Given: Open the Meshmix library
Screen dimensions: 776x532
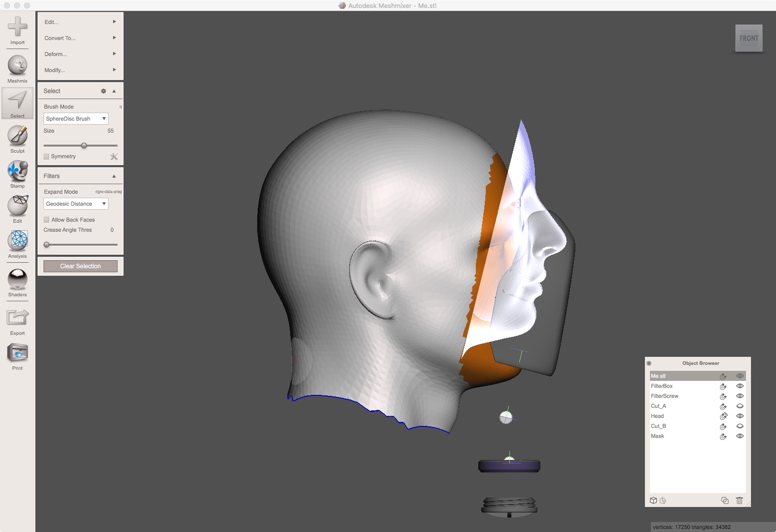Looking at the screenshot, I should (x=18, y=69).
